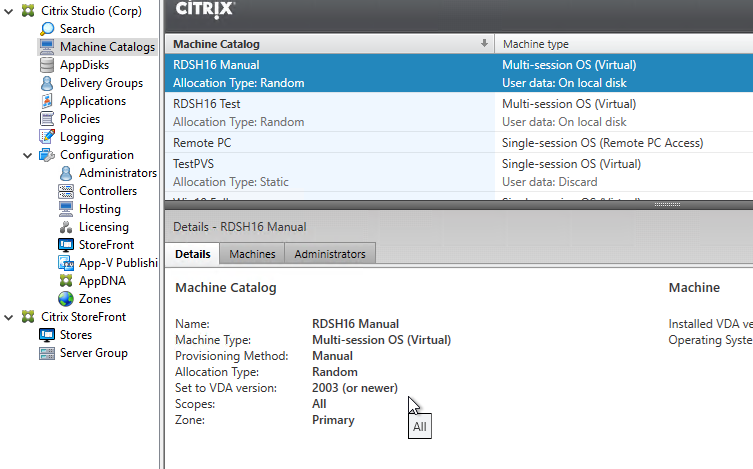Sort by Machine type column header
This screenshot has width=753, height=469.
point(624,44)
